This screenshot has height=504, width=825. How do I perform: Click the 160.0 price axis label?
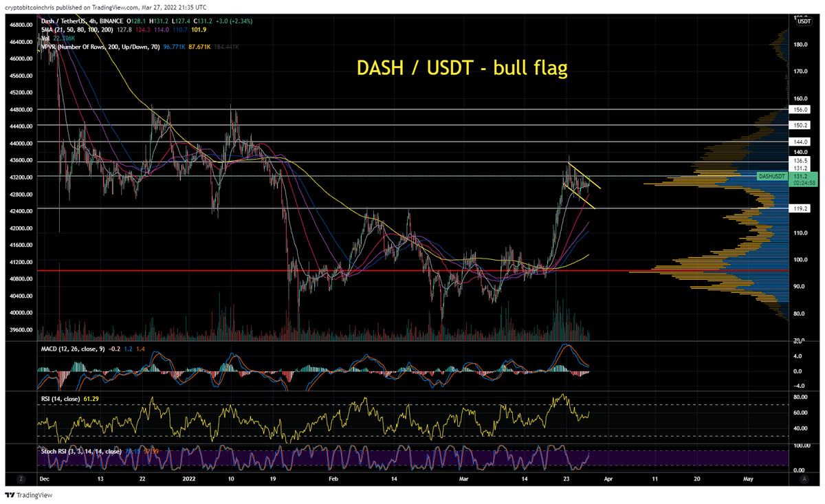point(800,98)
